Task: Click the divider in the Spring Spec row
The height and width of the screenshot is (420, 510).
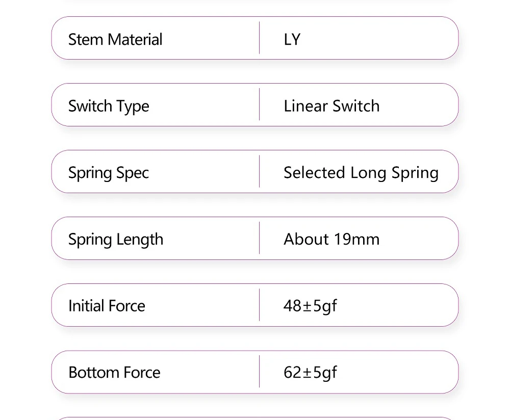Action: point(260,172)
